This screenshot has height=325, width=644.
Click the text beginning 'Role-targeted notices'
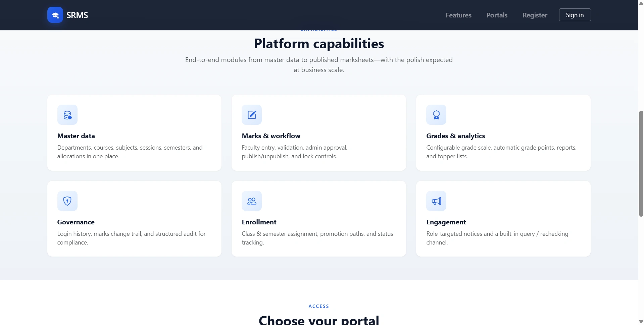[x=497, y=238]
